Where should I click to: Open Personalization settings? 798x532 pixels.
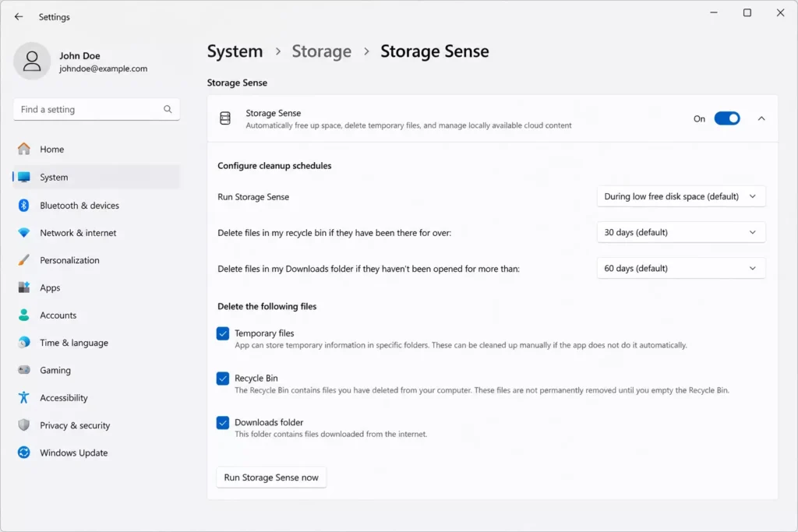point(96,260)
